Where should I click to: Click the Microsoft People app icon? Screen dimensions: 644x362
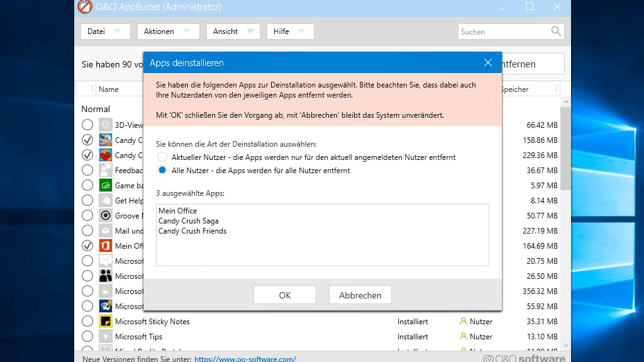[106, 276]
